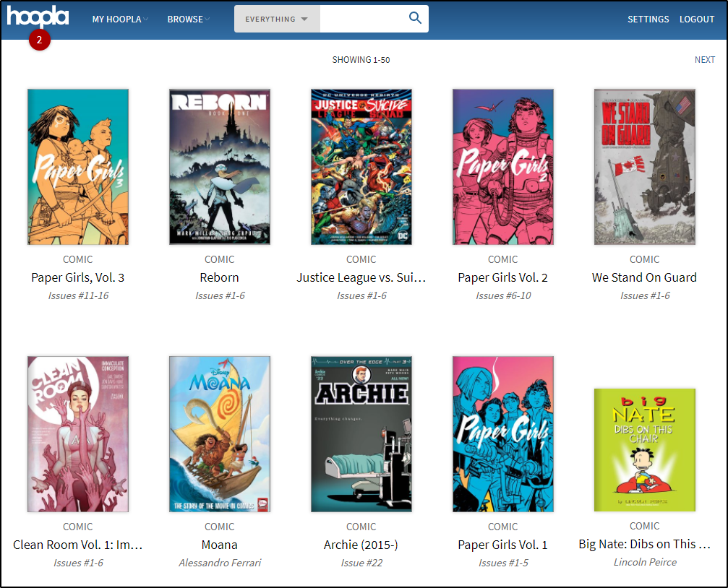Click LOGOUT

coord(697,19)
